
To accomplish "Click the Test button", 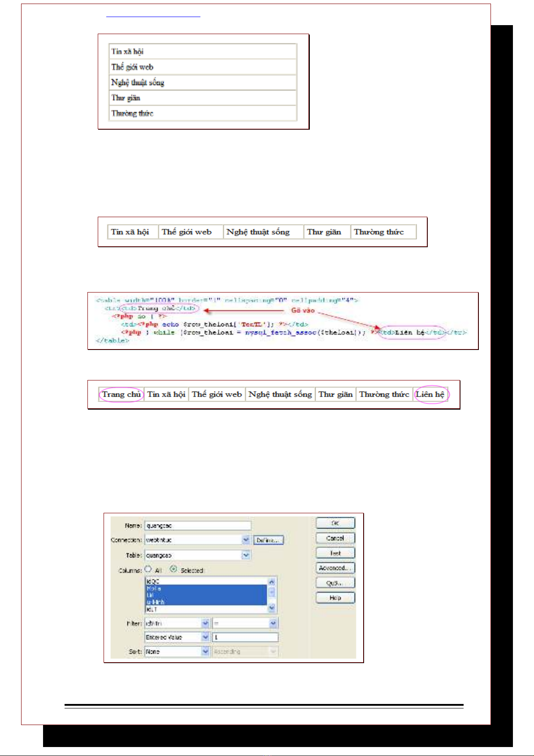I will pyautogui.click(x=335, y=553).
